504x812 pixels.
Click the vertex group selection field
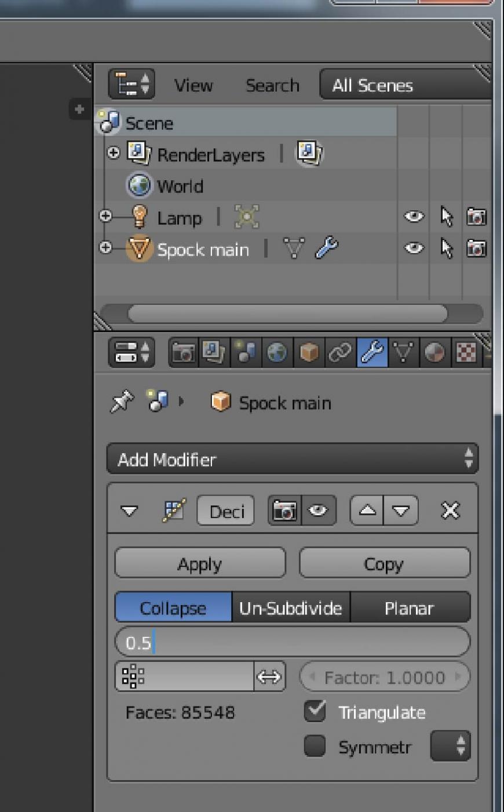[184, 676]
